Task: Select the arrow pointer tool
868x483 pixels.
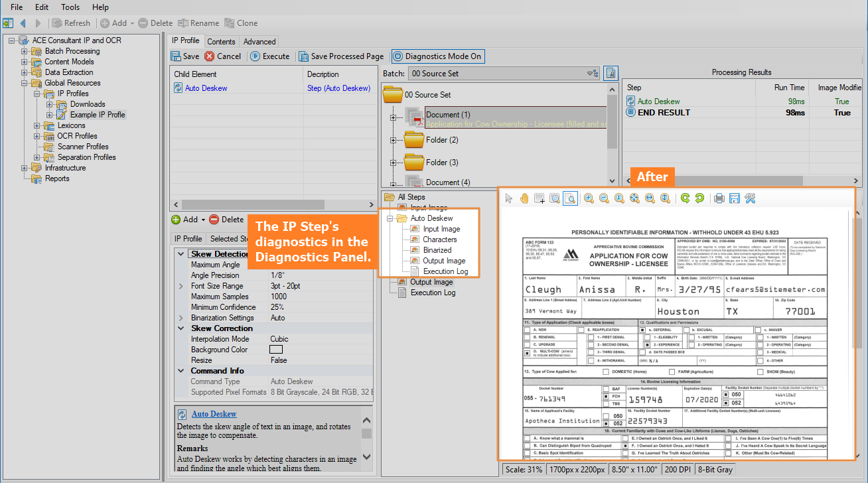Action: (x=509, y=198)
